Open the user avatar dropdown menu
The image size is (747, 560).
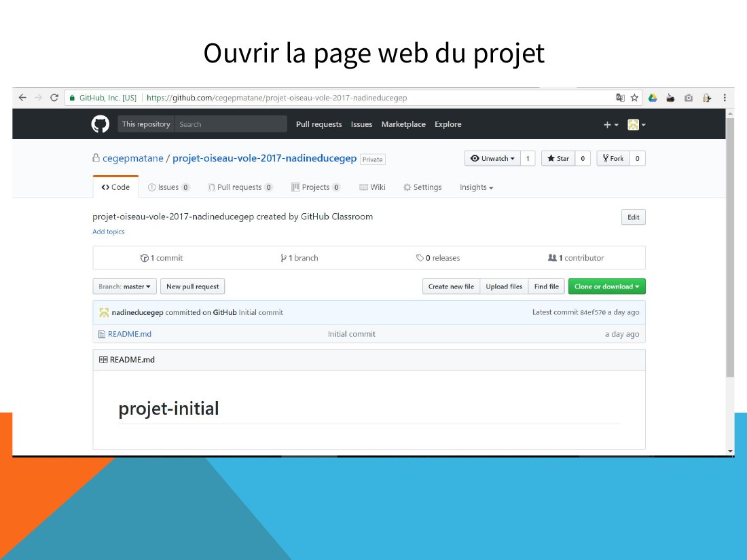pos(636,125)
